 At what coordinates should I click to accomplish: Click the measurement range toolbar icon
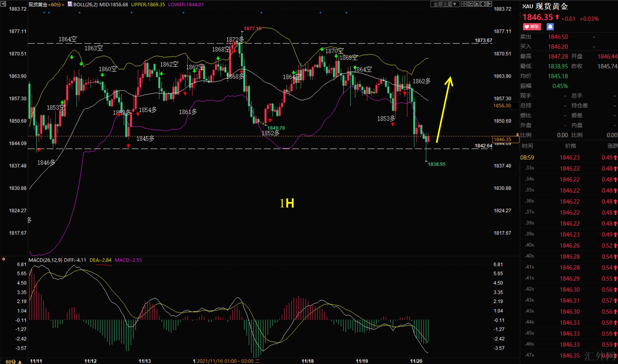470,4
